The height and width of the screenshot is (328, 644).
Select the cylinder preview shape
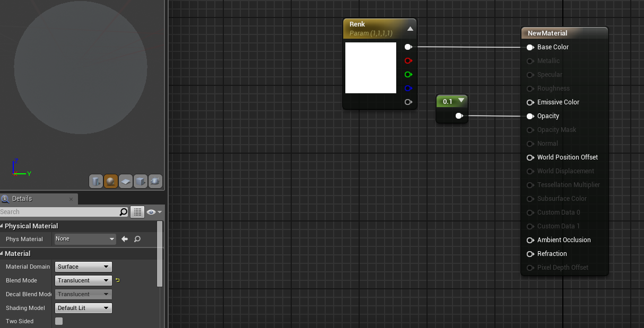(96, 182)
